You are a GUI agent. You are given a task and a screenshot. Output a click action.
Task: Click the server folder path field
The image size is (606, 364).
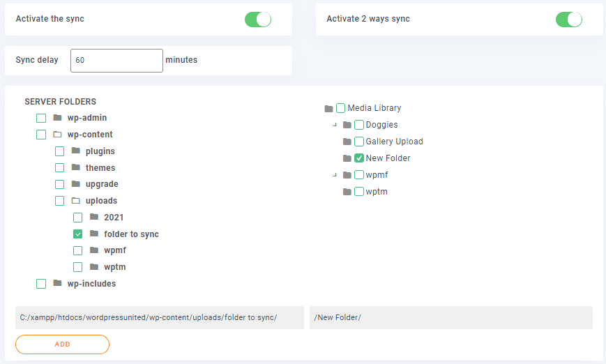160,318
